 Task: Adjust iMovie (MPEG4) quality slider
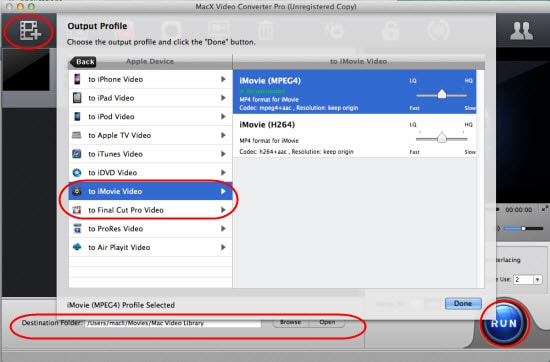[442, 94]
